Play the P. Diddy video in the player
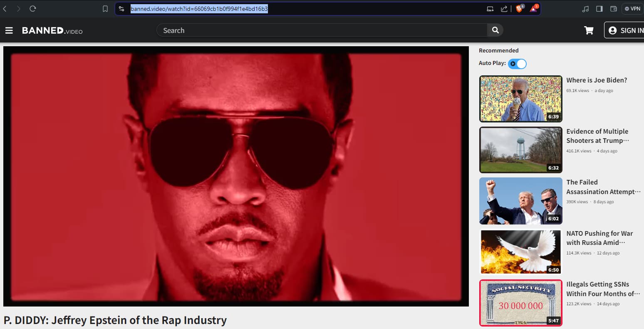Screen dimensions: 644x329 (236, 176)
